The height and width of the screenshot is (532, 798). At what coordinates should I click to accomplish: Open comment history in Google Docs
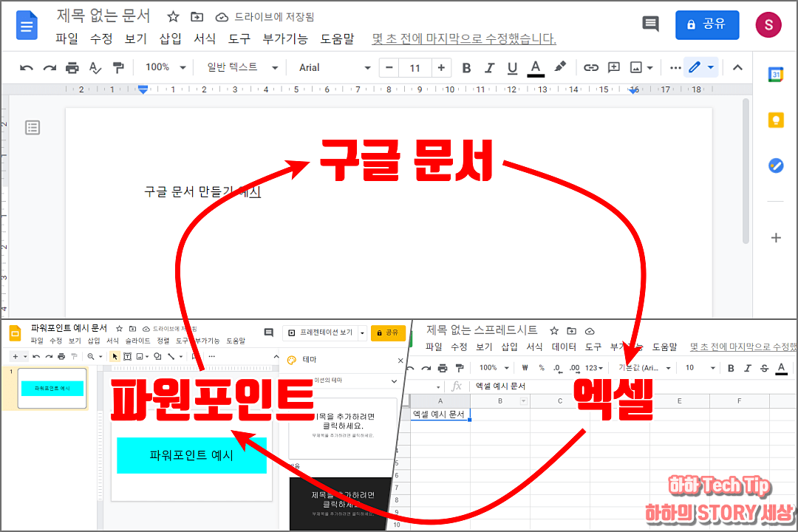[650, 24]
